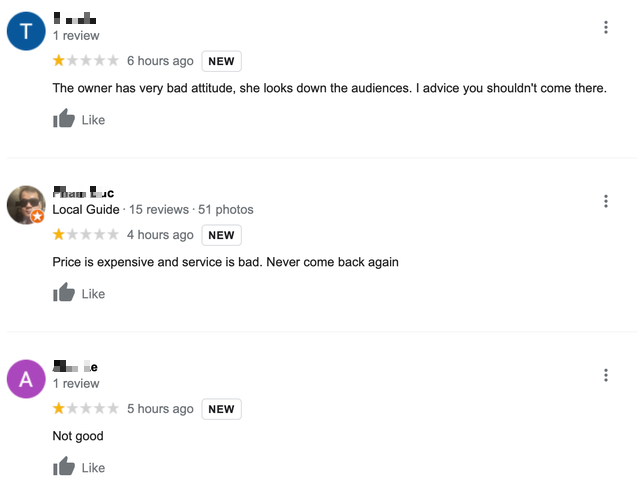Click the "Local Guide" label

[86, 210]
